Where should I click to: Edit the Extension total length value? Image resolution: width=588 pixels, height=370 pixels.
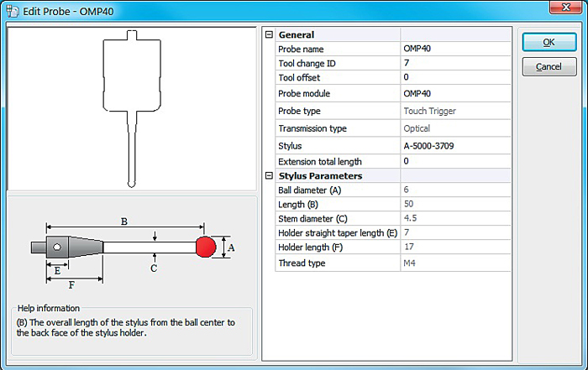(455, 161)
